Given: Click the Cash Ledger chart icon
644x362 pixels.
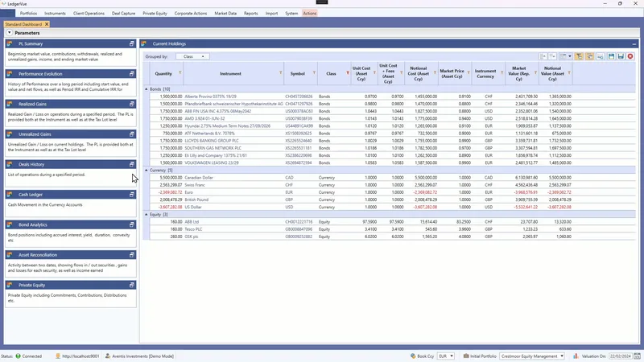Looking at the screenshot, I should point(10,195).
